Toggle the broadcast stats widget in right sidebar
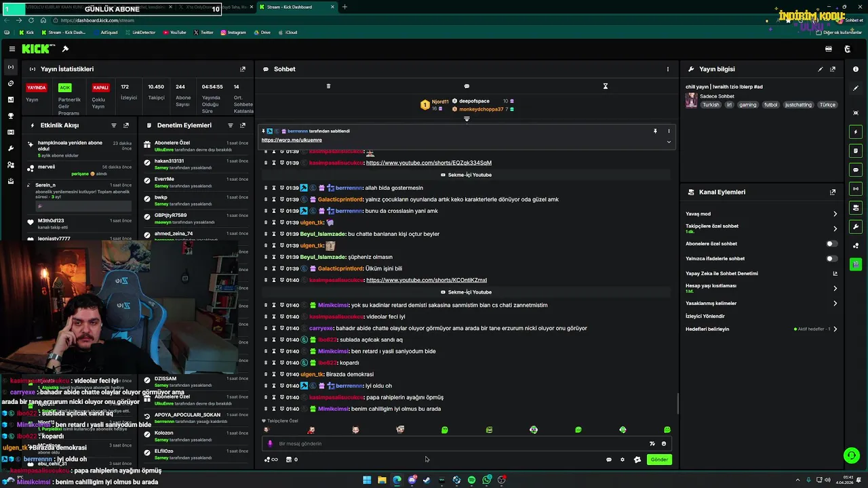 tap(856, 188)
